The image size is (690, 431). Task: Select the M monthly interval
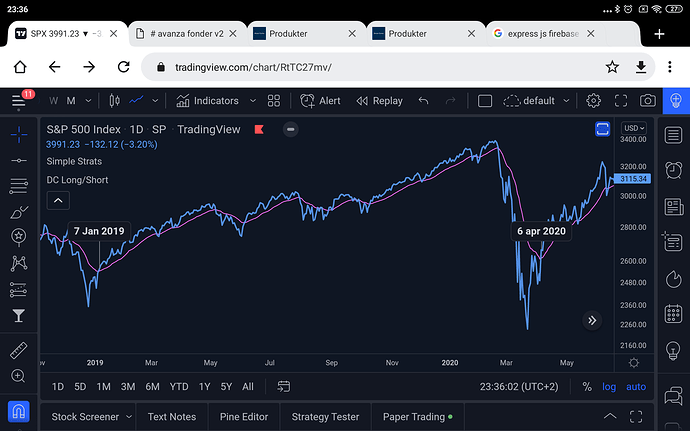click(x=71, y=101)
